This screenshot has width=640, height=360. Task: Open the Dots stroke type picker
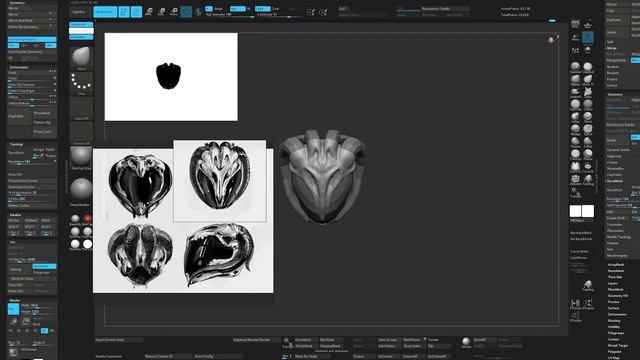(81, 84)
